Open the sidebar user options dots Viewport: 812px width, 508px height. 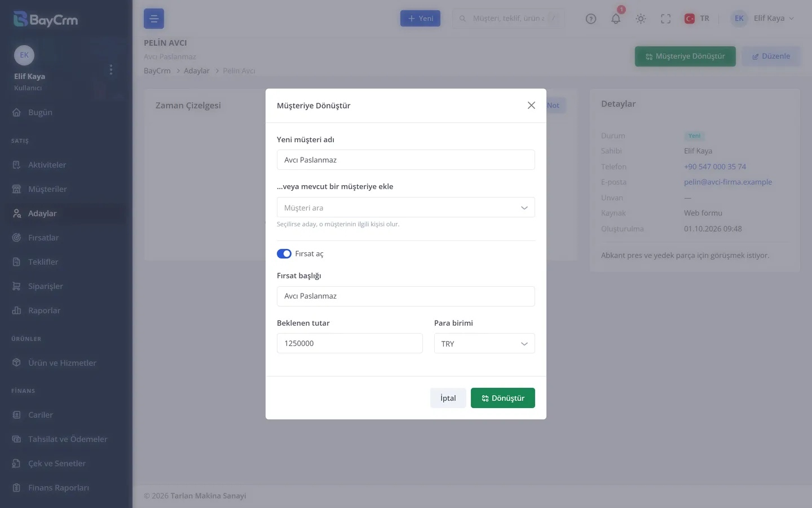111,69
